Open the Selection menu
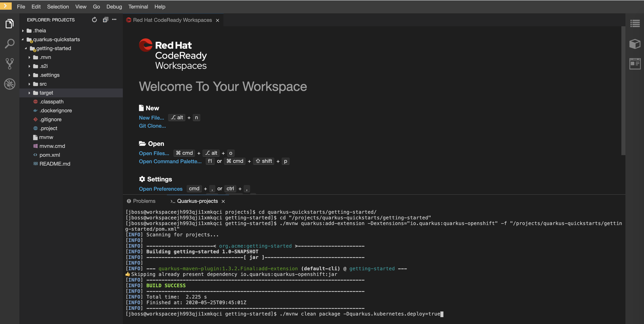644x324 pixels. [x=58, y=7]
